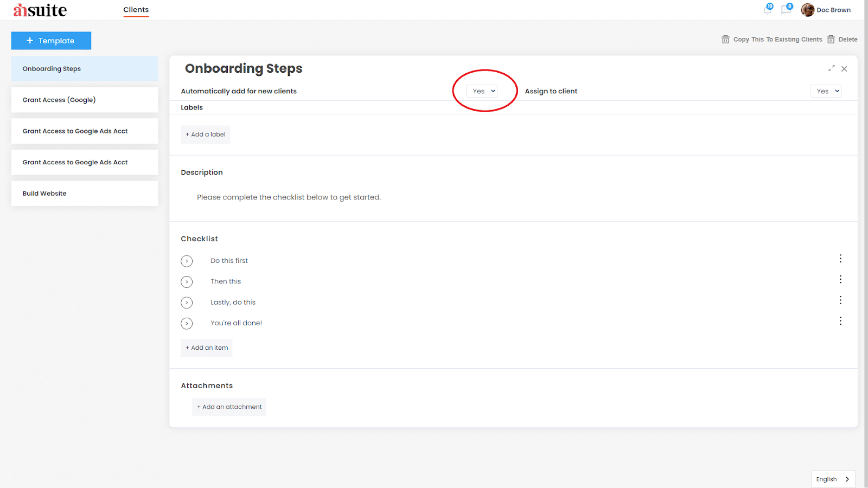Screen dimensions: 868x488
Task: Create a new template with + Template
Action: 51,40
